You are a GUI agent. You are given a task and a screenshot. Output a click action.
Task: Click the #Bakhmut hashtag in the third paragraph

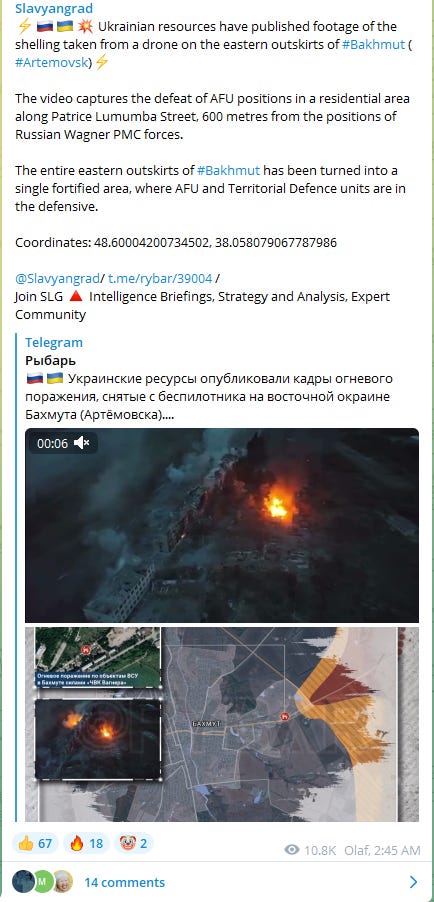click(x=229, y=170)
